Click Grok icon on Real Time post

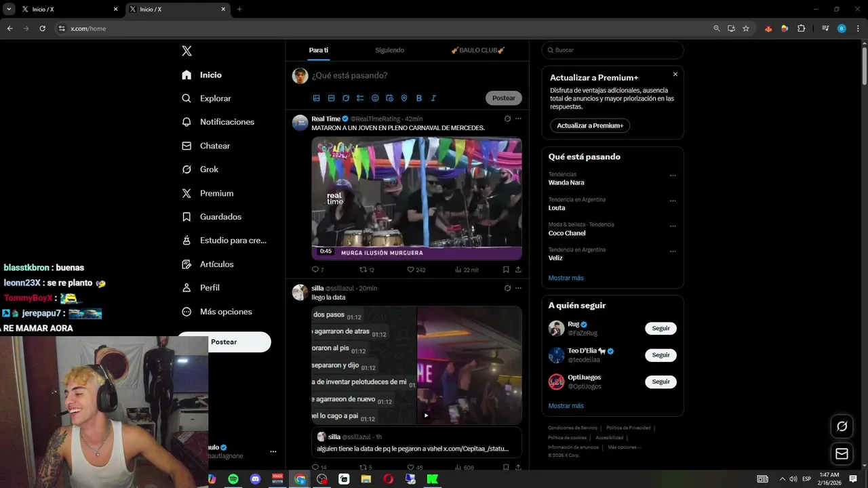pyautogui.click(x=507, y=119)
